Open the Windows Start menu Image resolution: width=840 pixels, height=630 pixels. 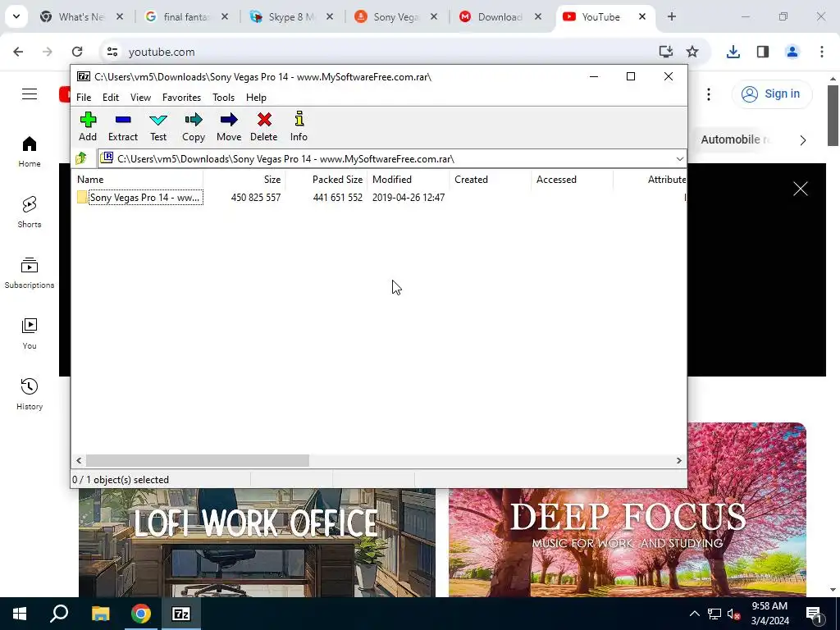pos(20,614)
